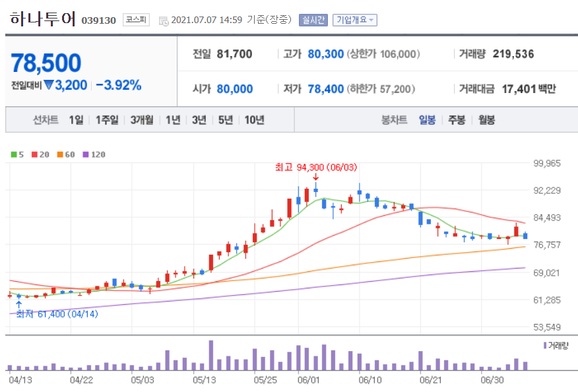Show the 10년 line chart

254,120
